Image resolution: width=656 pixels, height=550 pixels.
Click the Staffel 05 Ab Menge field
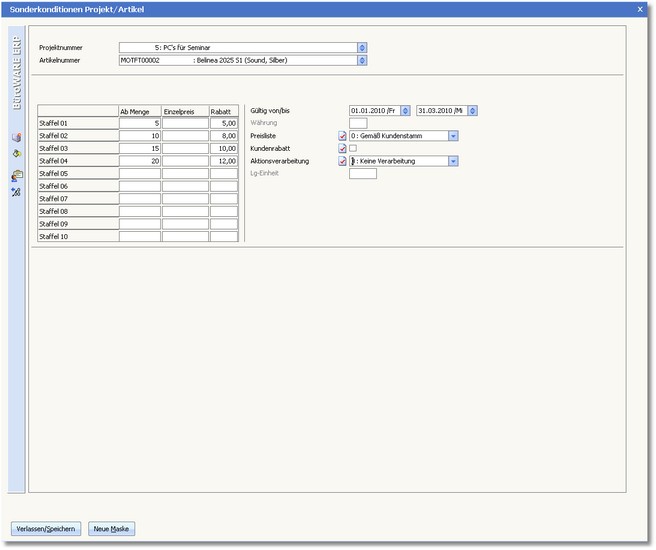[139, 173]
